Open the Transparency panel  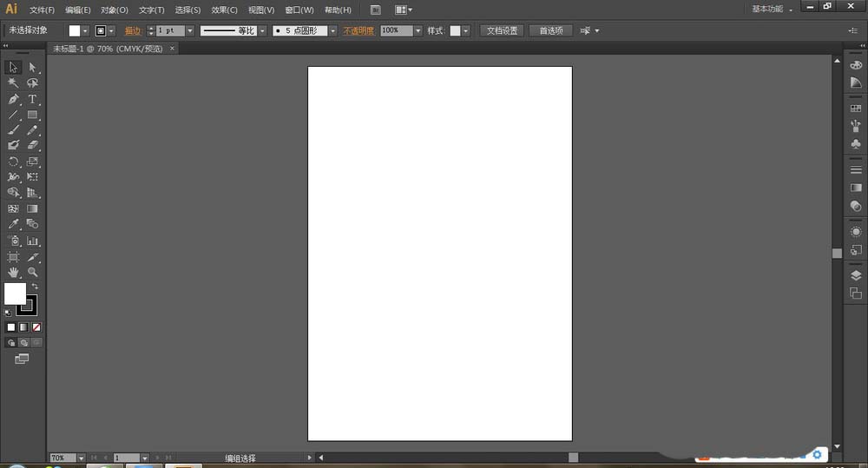[x=856, y=206]
